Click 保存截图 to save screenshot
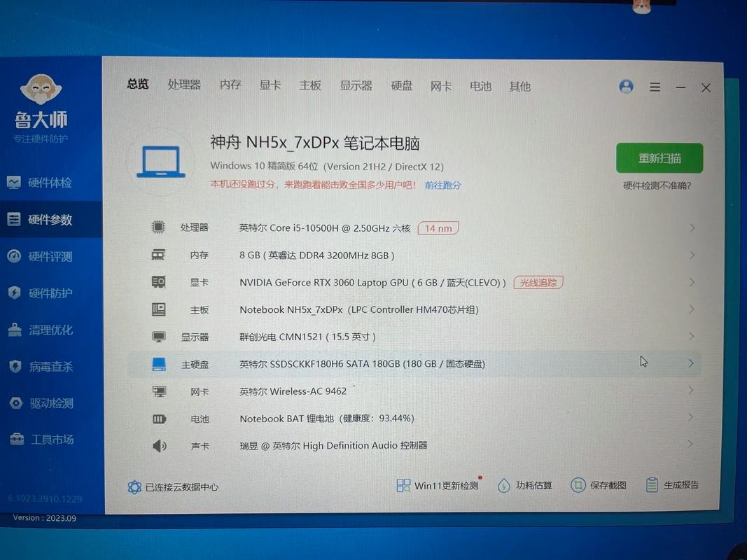The width and height of the screenshot is (747, 560). point(578,485)
